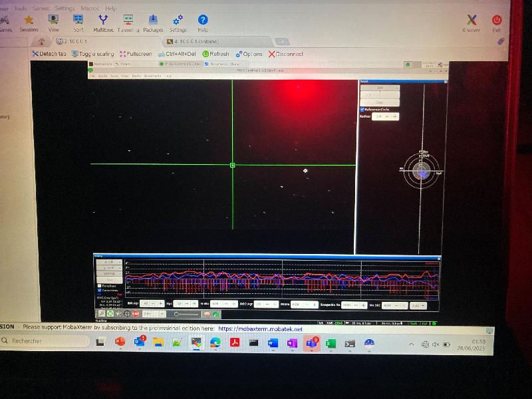Viewport: 532px width, 399px height.
Task: Click PHD2 green loop exposures icon
Action: pos(110,314)
